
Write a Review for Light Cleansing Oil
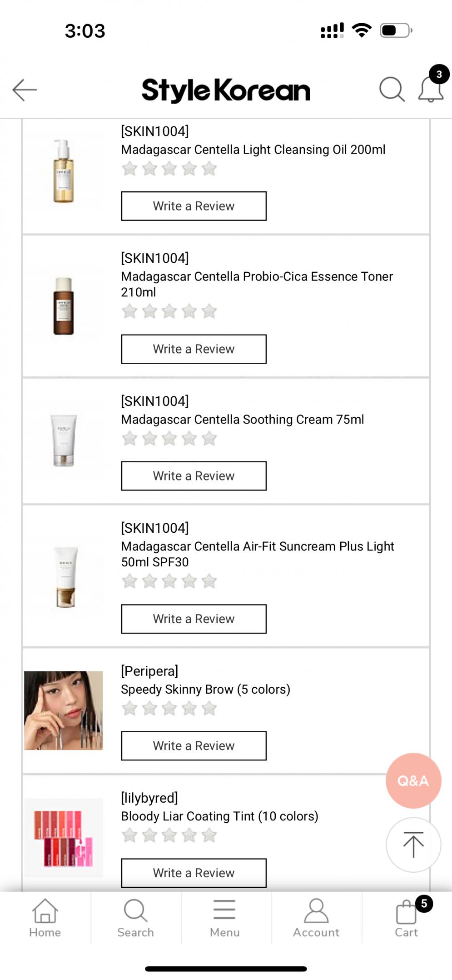(x=194, y=206)
